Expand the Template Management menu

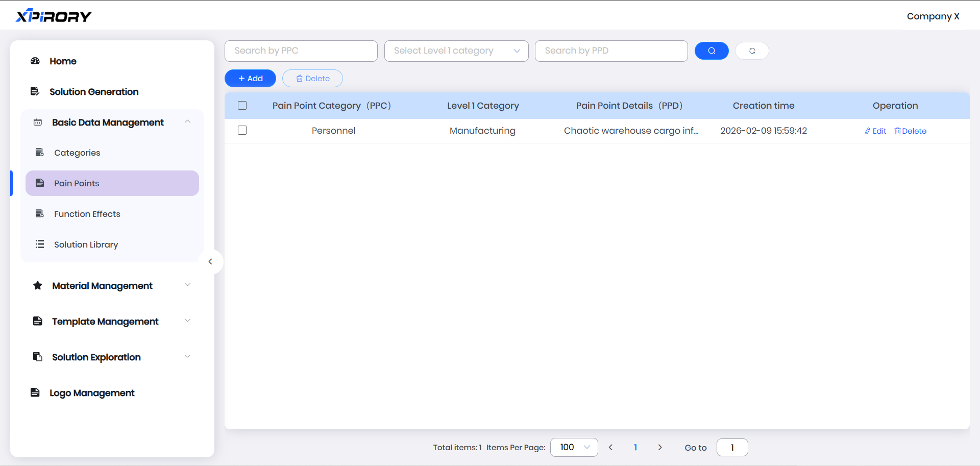(187, 321)
